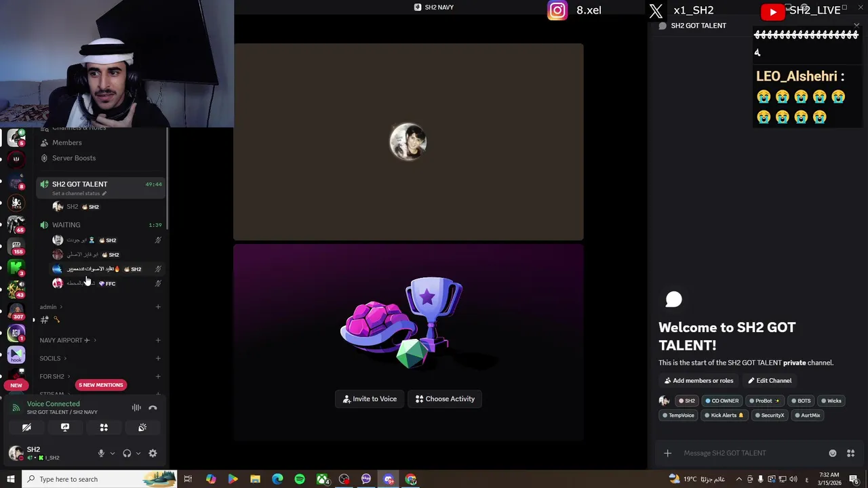Open Spotify from the taskbar
Viewport: 868px width, 488px height.
[300, 479]
